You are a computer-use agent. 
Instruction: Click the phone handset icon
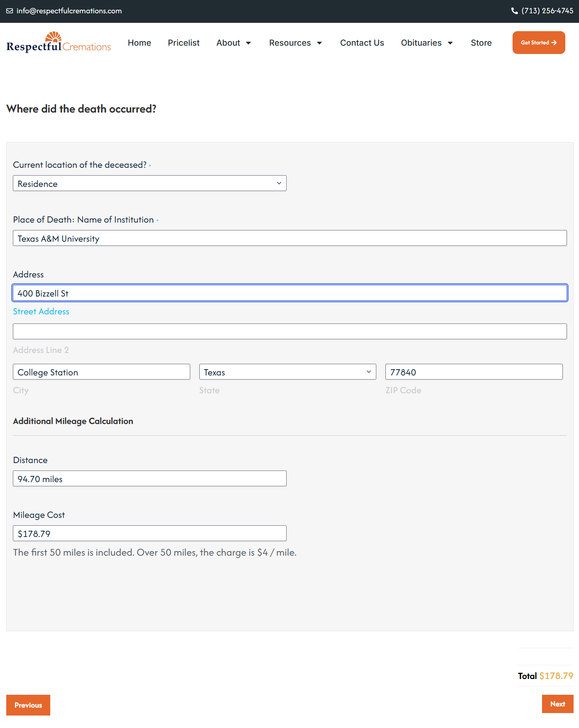(x=514, y=11)
